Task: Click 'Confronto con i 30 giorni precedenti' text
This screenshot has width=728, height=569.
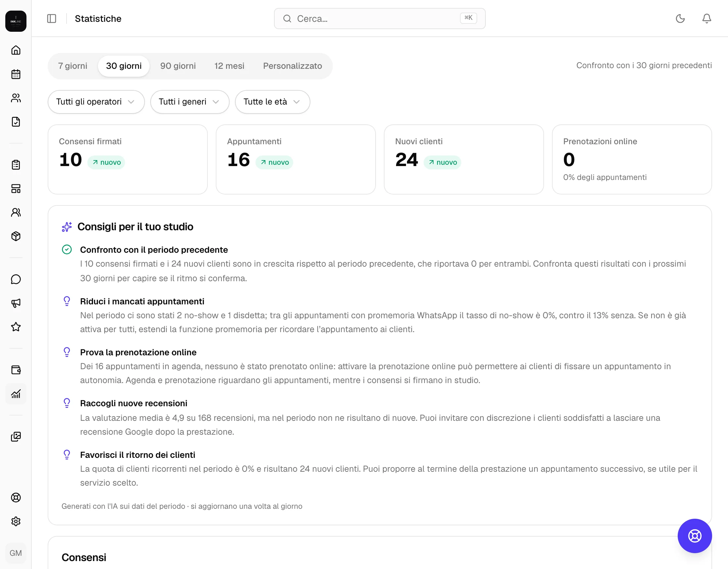Action: 644,65
